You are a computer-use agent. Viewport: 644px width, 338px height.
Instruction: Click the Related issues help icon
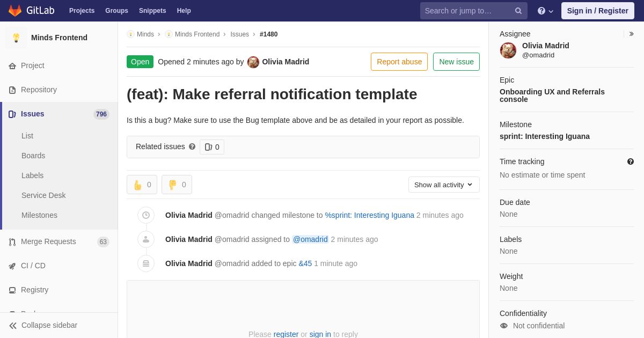pyautogui.click(x=192, y=146)
